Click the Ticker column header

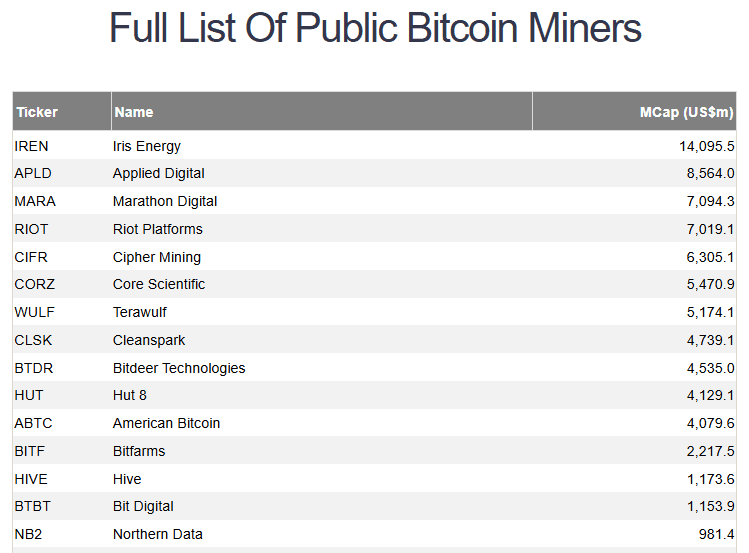pos(37,112)
